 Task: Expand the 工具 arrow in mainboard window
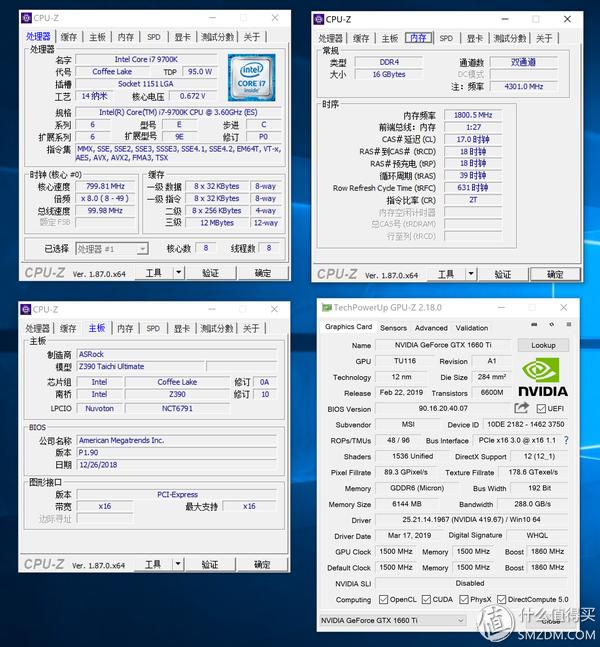177,564
